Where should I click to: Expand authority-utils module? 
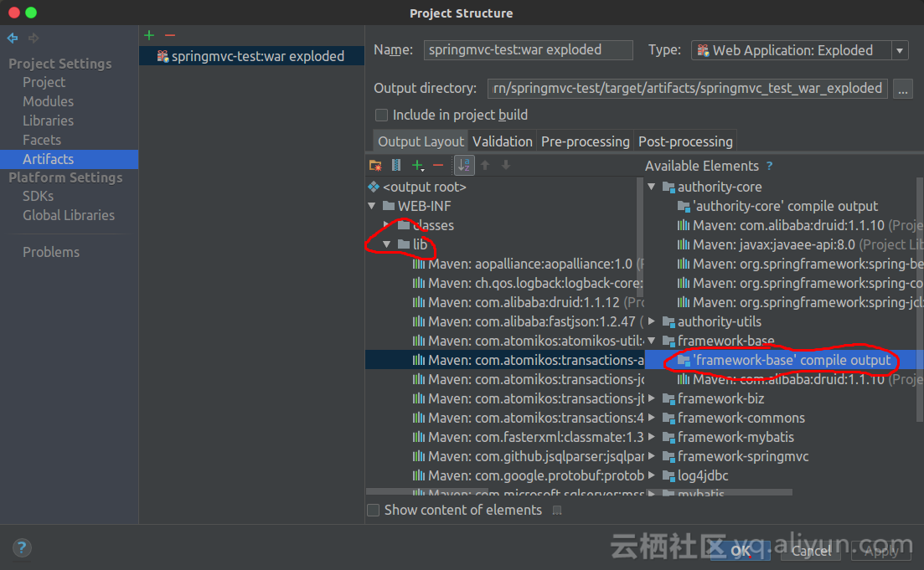(652, 321)
